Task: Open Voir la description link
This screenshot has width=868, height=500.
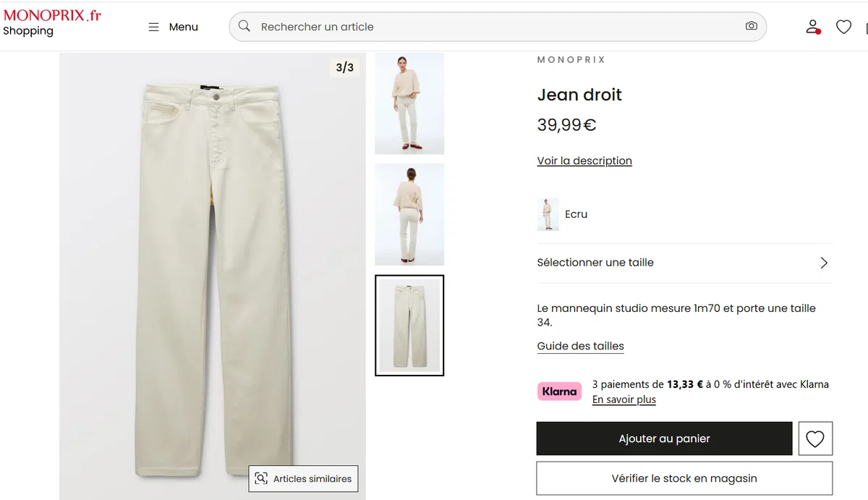Action: pyautogui.click(x=584, y=161)
